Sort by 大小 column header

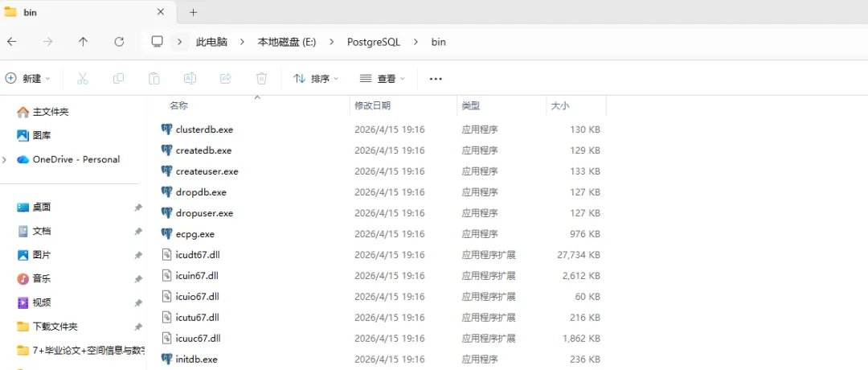[559, 105]
